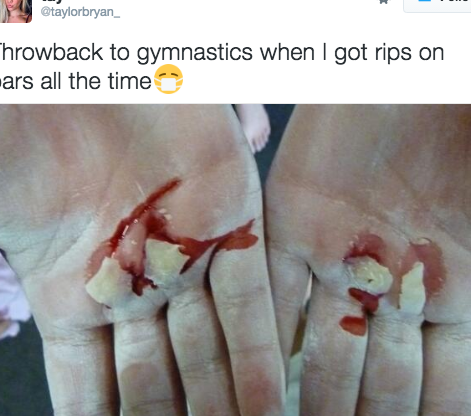Click the @taylorbryan_ username handle
Screen dimensions: 471x416
pos(80,12)
